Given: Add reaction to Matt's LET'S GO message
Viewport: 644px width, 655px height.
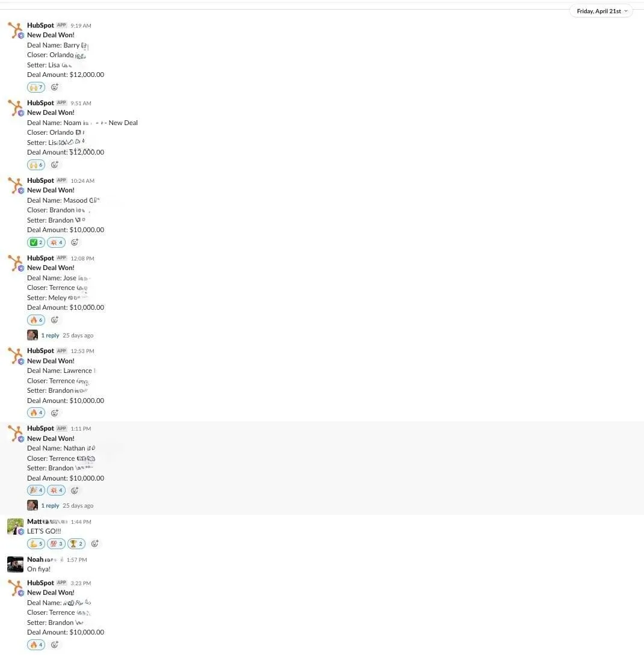Looking at the screenshot, I should (x=94, y=544).
